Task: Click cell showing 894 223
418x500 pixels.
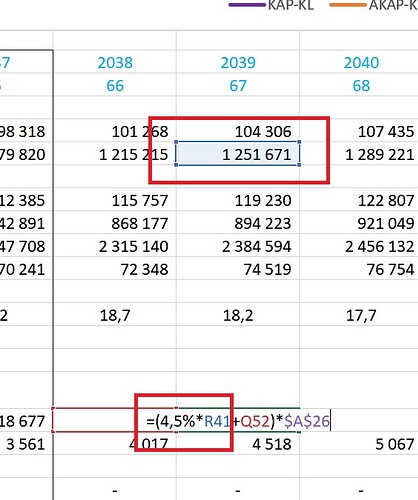Action: click(238, 223)
